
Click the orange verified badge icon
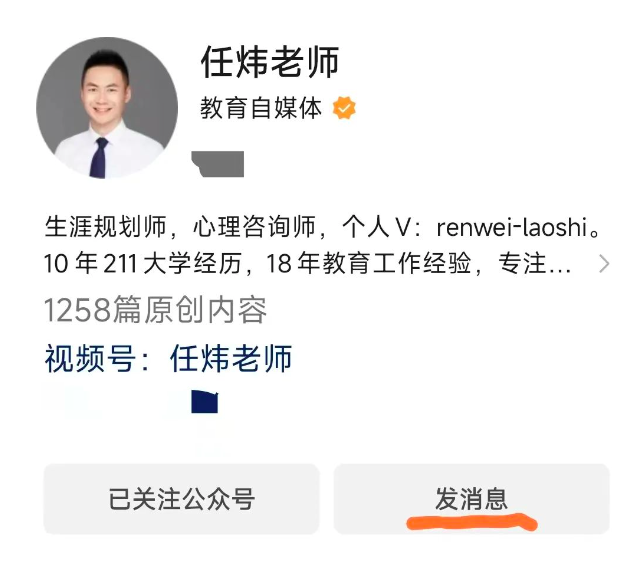coord(344,107)
